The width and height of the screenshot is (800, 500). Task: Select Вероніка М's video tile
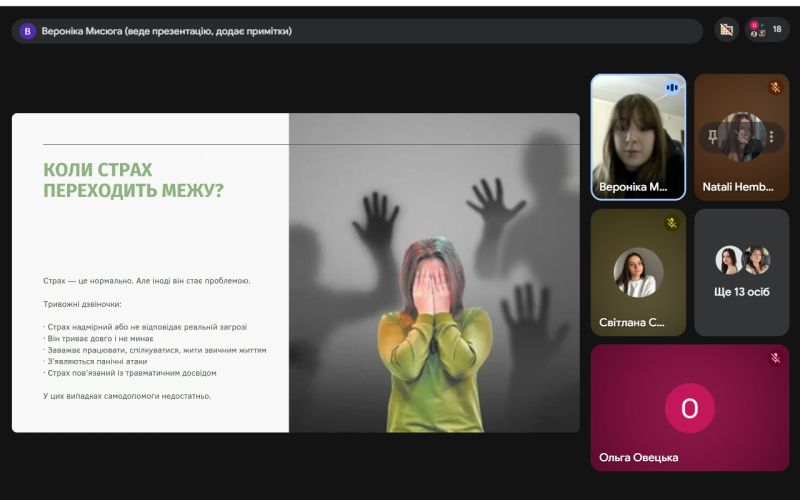pyautogui.click(x=638, y=137)
